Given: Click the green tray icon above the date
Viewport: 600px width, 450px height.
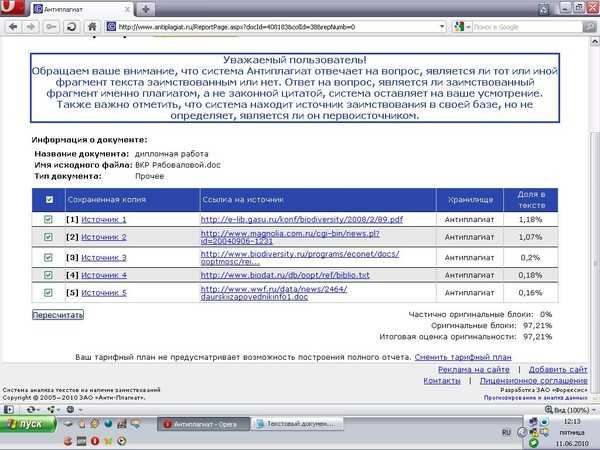Looking at the screenshot, I should coord(533,443).
